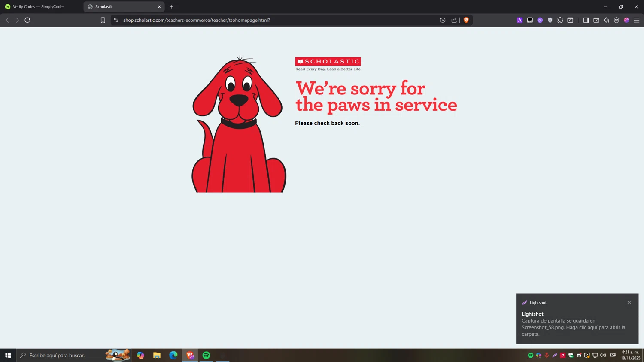Viewport: 644px width, 362px height.
Task: Open the volume control speaker icon
Action: 603,355
